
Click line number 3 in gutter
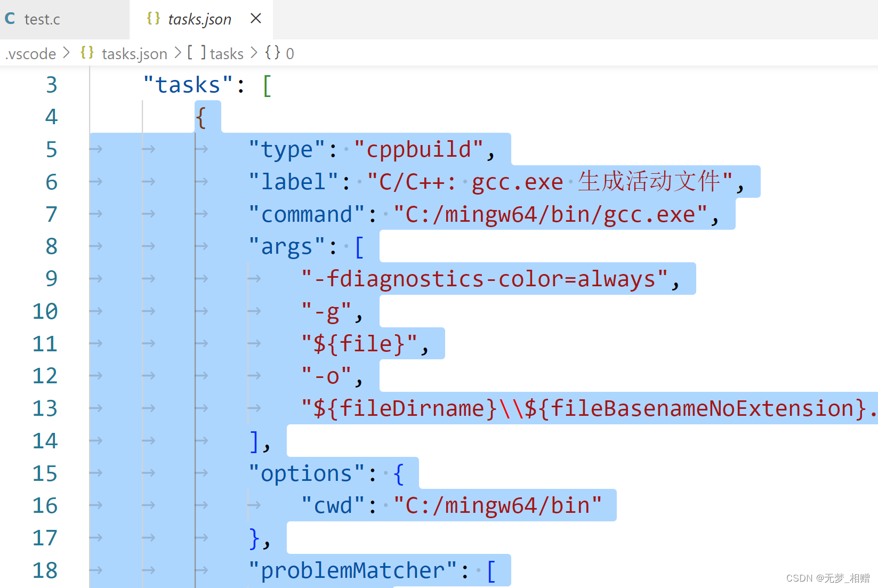pyautogui.click(x=52, y=85)
